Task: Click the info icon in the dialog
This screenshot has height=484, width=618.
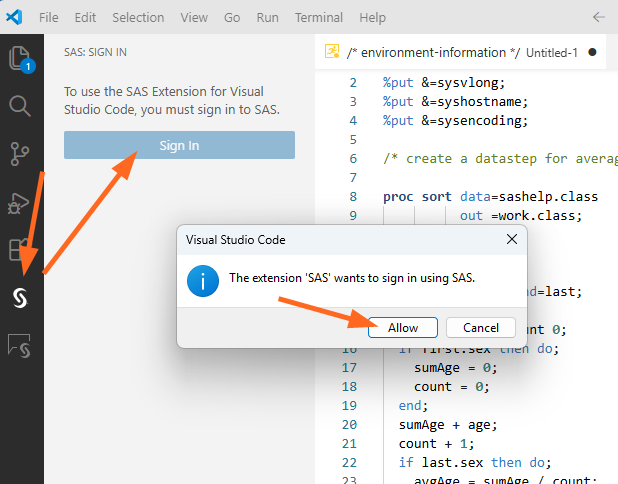Action: click(203, 281)
